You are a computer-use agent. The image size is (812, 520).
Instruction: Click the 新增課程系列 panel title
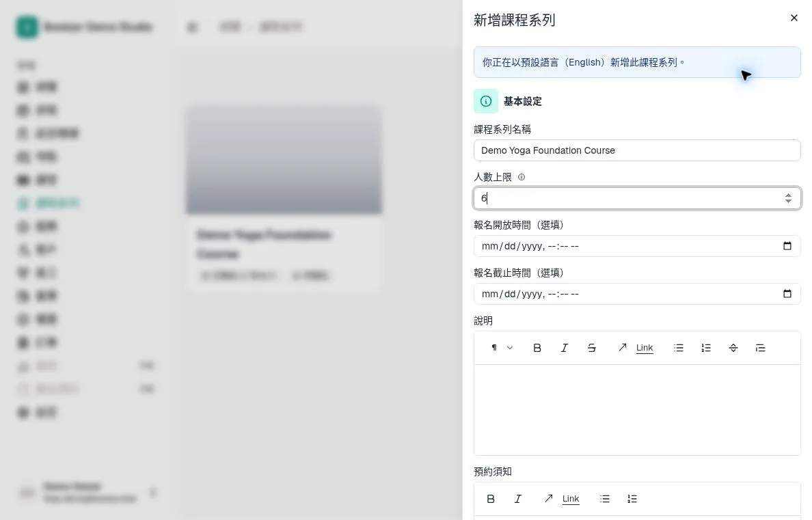[514, 20]
